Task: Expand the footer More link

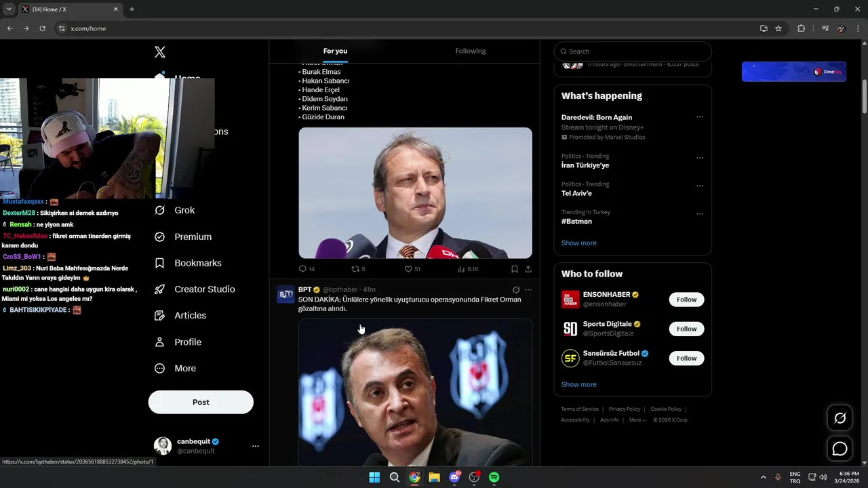Action: coord(637,420)
